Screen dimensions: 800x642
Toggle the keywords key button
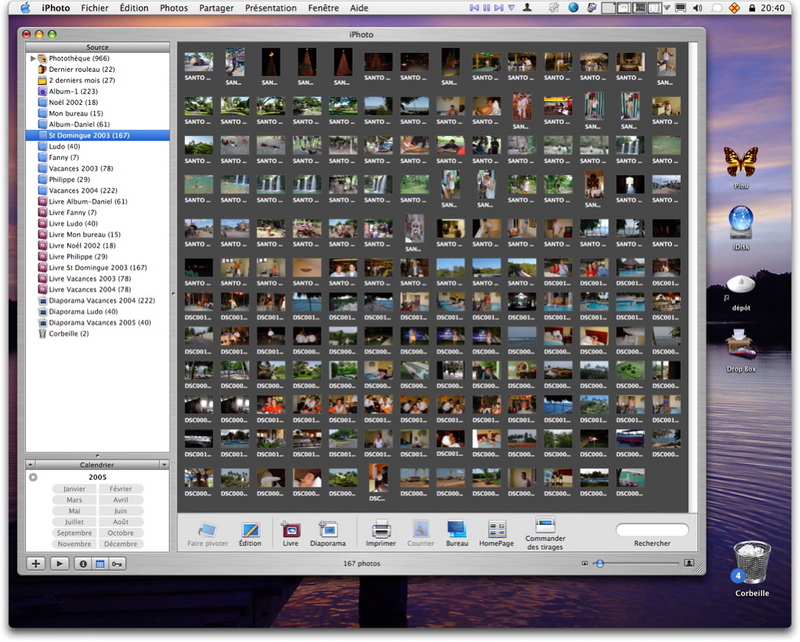pyautogui.click(x=117, y=564)
